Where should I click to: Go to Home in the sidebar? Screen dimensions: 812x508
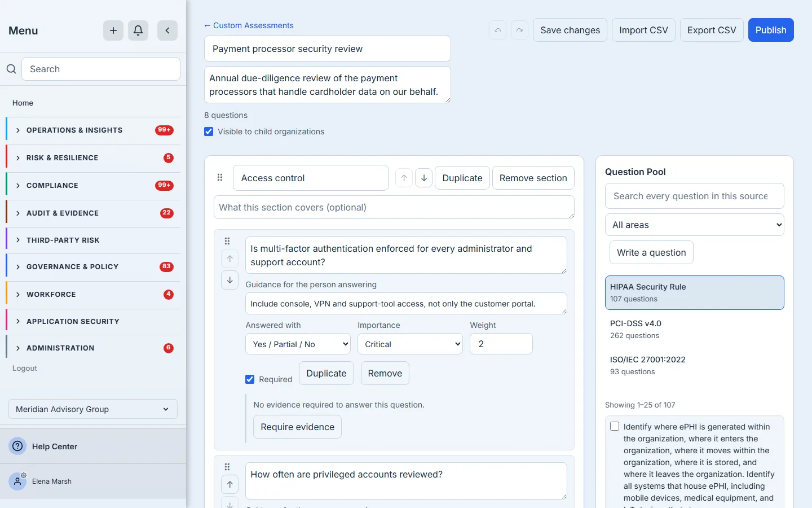click(23, 103)
